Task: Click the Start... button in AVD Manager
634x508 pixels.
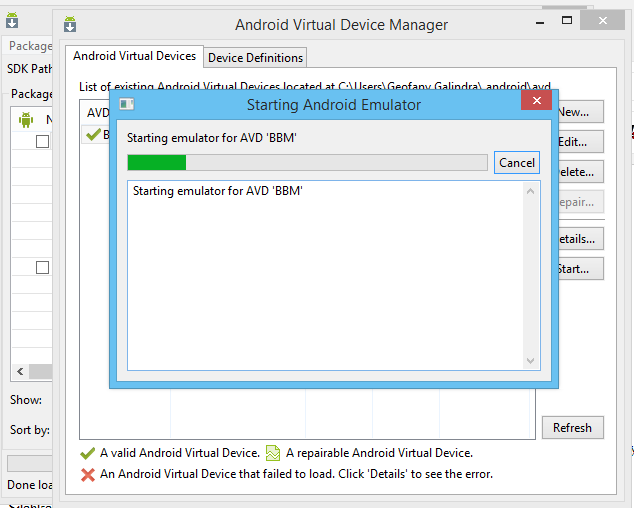Action: click(x=581, y=269)
